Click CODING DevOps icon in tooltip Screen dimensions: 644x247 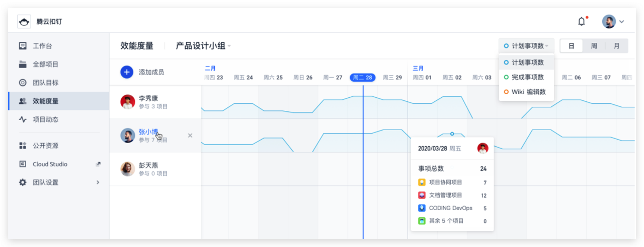click(x=422, y=208)
